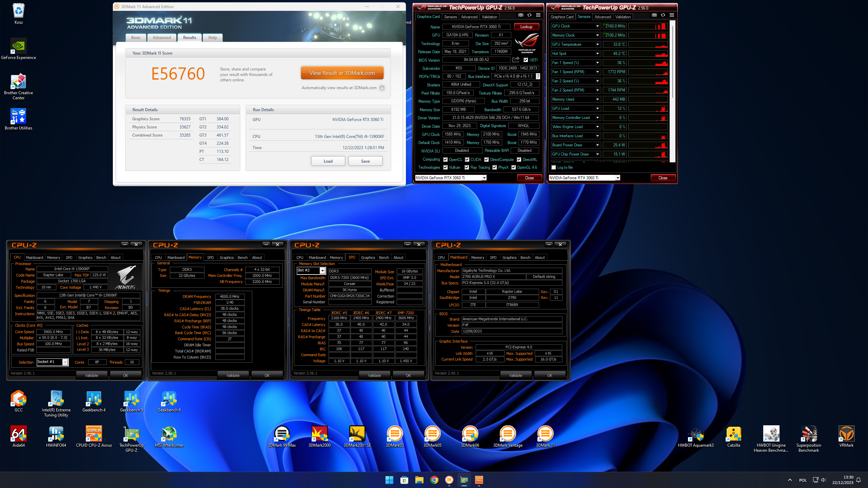The image size is (868, 488).
Task: Open Brother Utilities desktop icon
Action: pos(19,119)
